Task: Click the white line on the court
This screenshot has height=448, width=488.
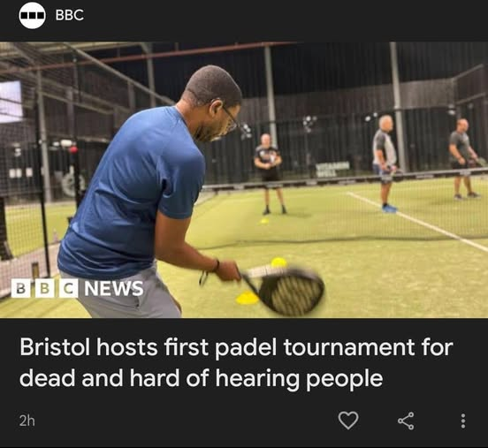Action: 417,222
